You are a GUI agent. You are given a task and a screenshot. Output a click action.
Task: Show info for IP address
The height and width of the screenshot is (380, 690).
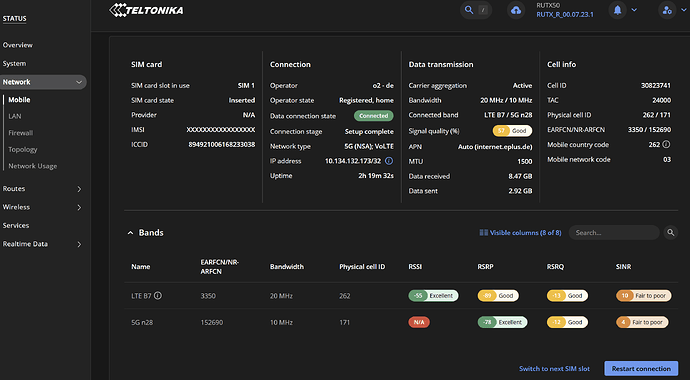389,161
